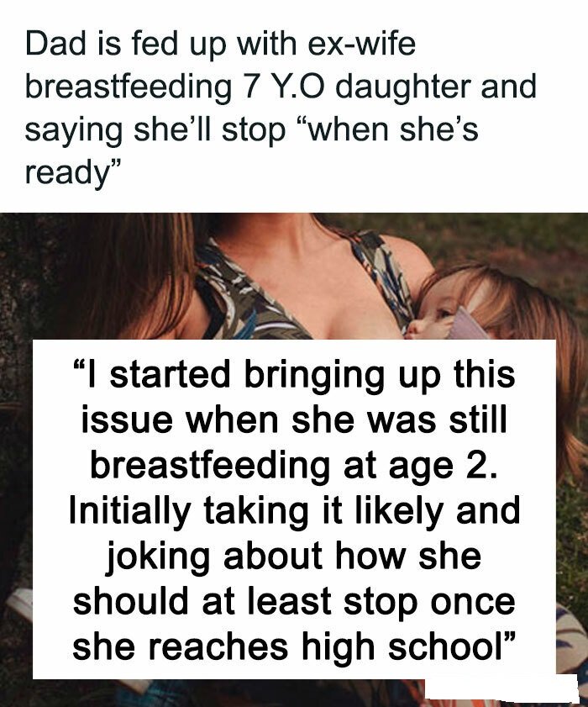Click the quote line "should at least stop once"
Image resolution: width=588 pixels, height=707 pixels.
click(294, 601)
